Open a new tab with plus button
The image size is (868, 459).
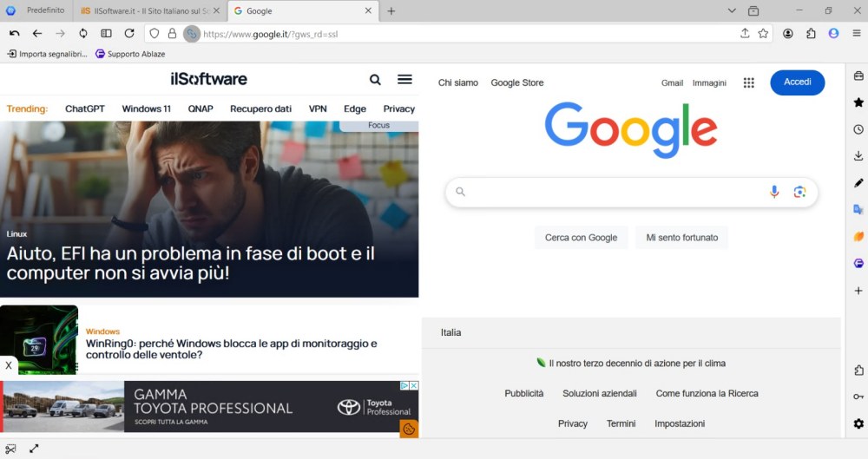coord(391,11)
